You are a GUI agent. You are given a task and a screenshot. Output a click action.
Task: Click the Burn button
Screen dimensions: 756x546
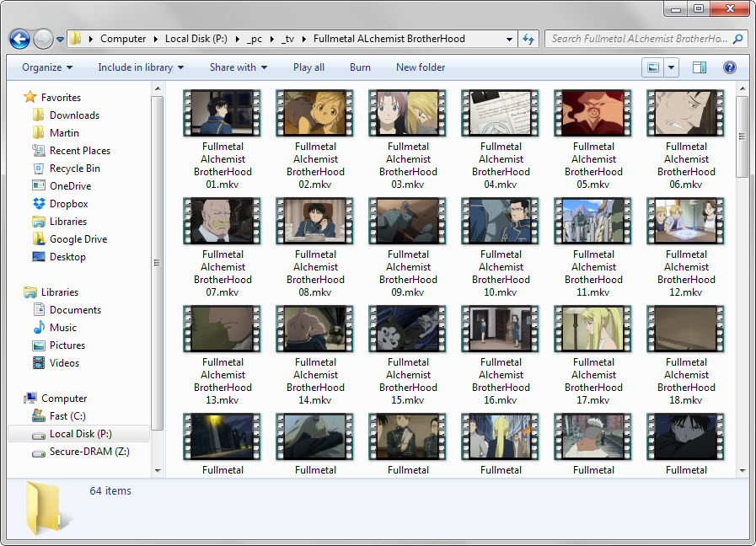pyautogui.click(x=360, y=67)
